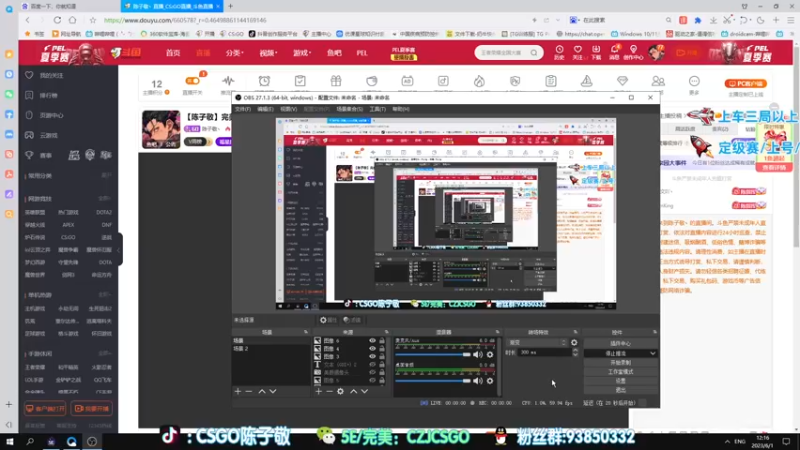The height and width of the screenshot is (450, 800).
Task: Remove selected source with the minus icon
Action: tap(329, 391)
